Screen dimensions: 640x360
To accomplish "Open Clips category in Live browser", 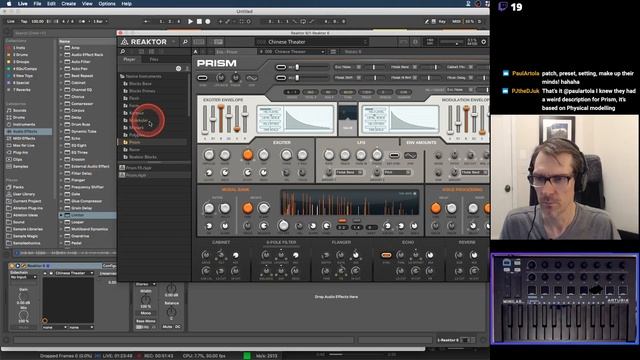I will [x=18, y=159].
